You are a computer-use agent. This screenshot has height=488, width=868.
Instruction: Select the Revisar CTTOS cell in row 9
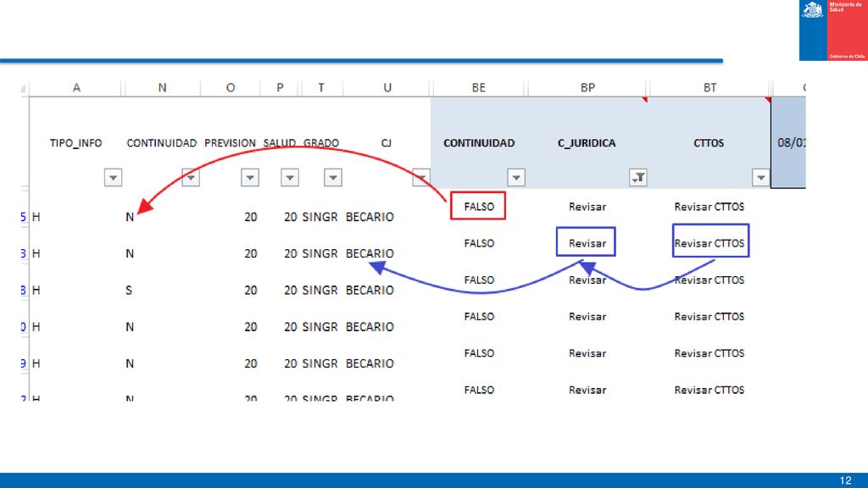click(x=709, y=353)
